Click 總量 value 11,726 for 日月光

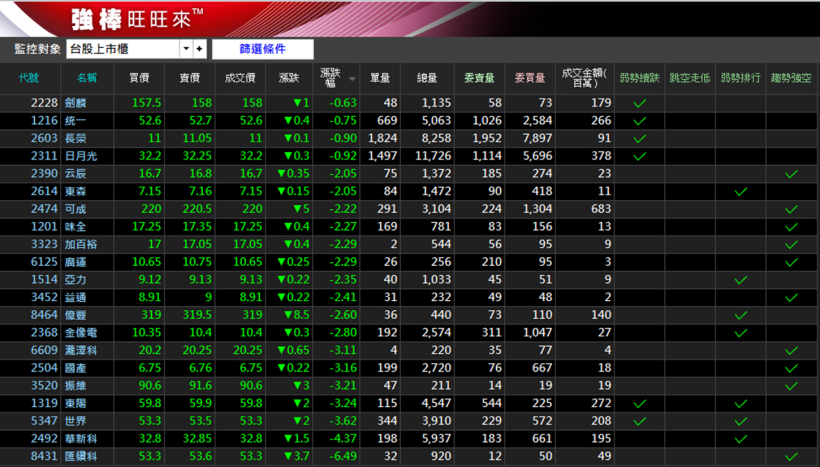(433, 156)
